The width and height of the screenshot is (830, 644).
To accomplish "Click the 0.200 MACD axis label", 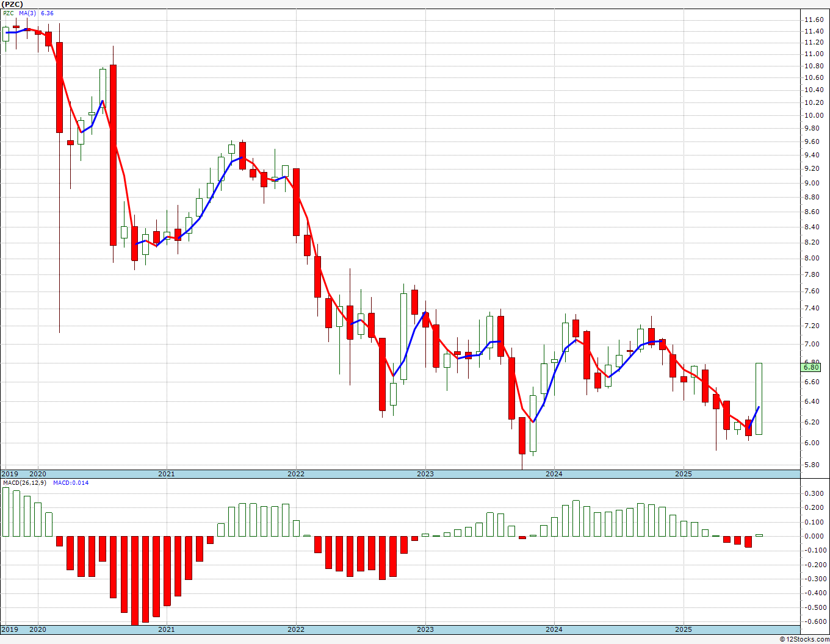I will [814, 507].
